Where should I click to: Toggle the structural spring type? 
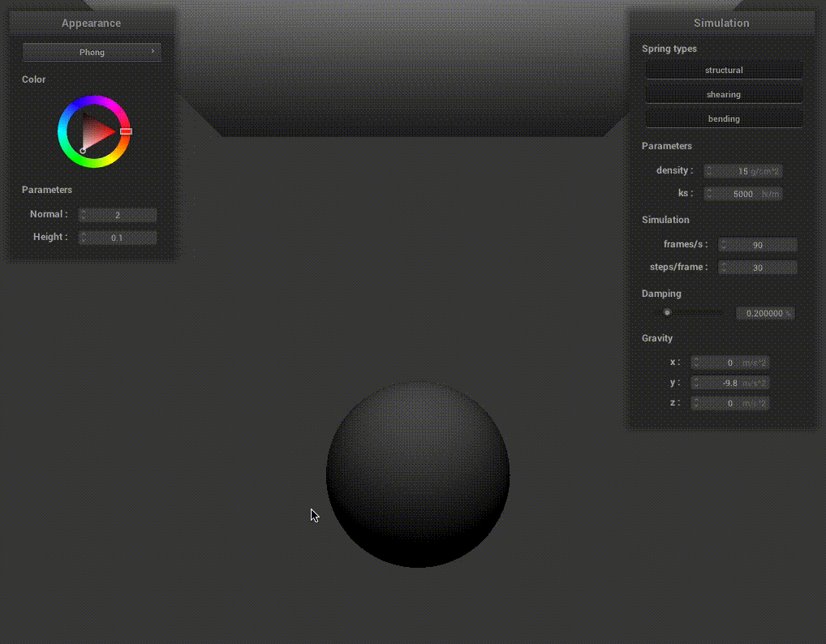click(723, 71)
